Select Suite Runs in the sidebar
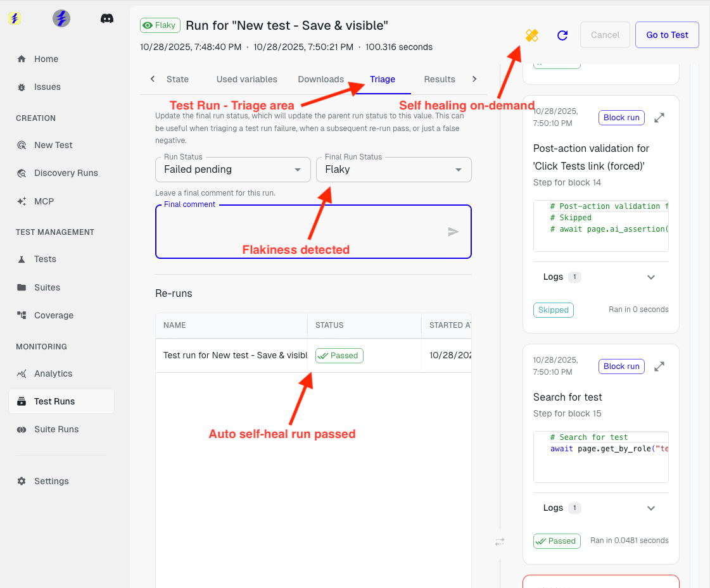 point(56,429)
